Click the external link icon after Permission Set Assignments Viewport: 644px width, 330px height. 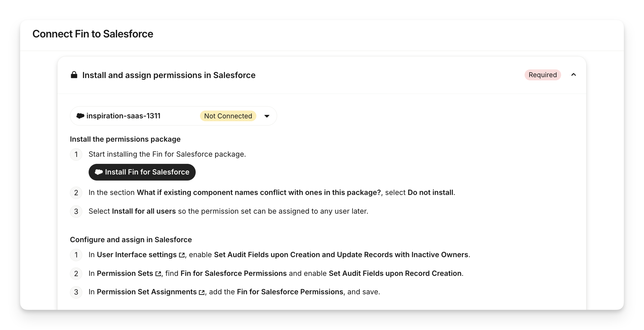(202, 292)
